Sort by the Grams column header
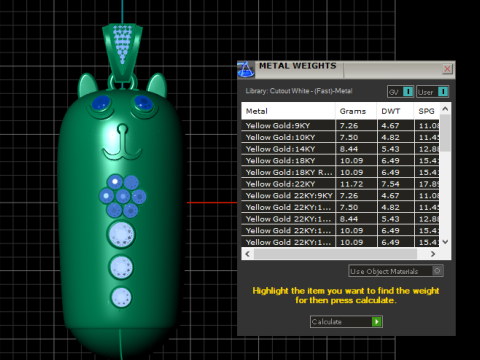 tap(356, 111)
